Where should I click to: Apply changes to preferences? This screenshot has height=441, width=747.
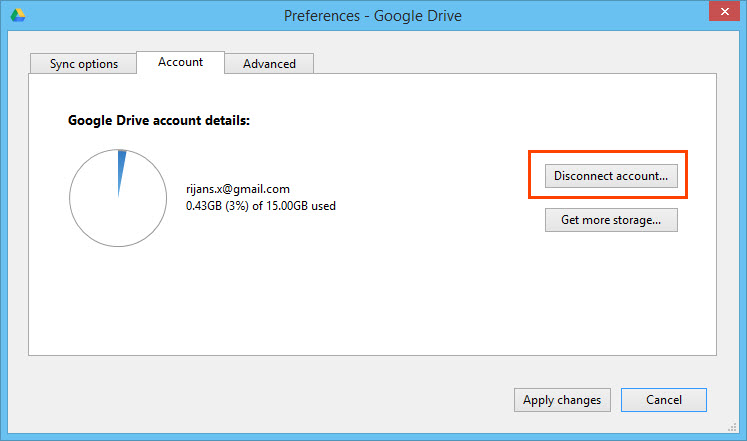pyautogui.click(x=562, y=400)
